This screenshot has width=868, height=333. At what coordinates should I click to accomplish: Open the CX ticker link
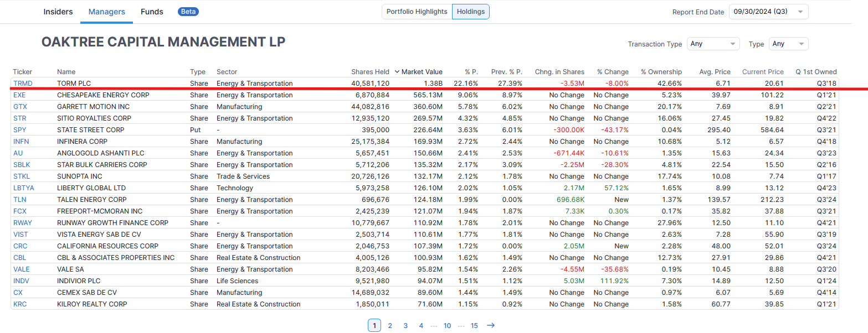tap(18, 293)
